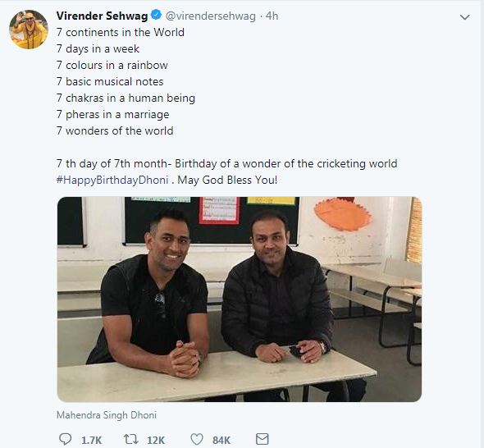Click the retweet arrows icon
The width and height of the screenshot is (484, 448).
[131, 439]
